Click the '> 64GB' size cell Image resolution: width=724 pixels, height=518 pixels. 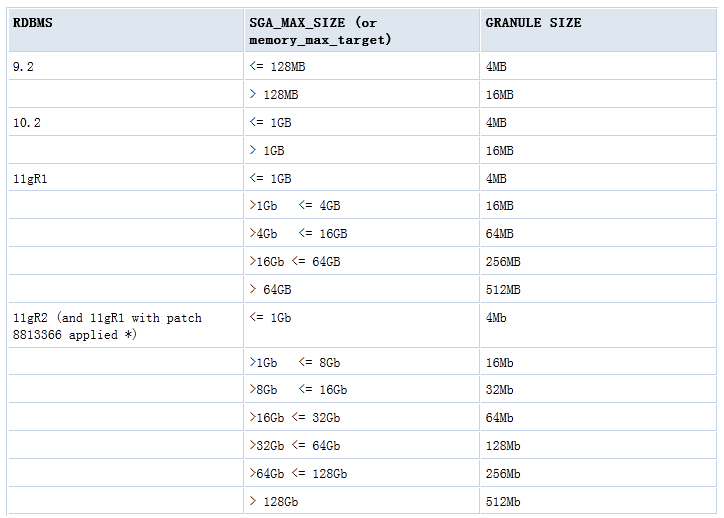(x=270, y=290)
